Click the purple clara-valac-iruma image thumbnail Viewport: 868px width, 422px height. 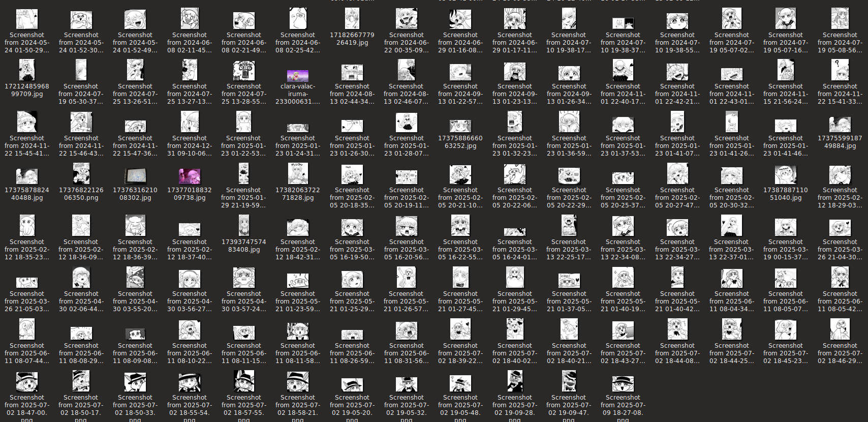click(x=298, y=76)
